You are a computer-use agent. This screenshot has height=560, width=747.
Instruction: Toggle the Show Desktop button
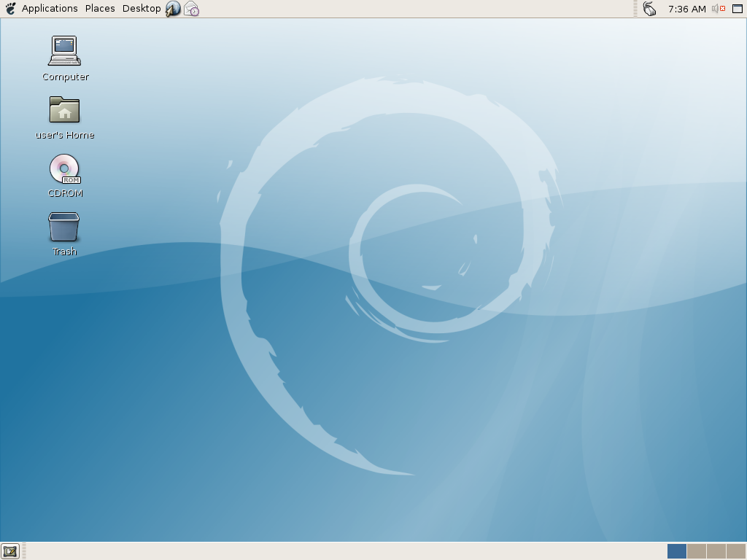[x=9, y=551]
